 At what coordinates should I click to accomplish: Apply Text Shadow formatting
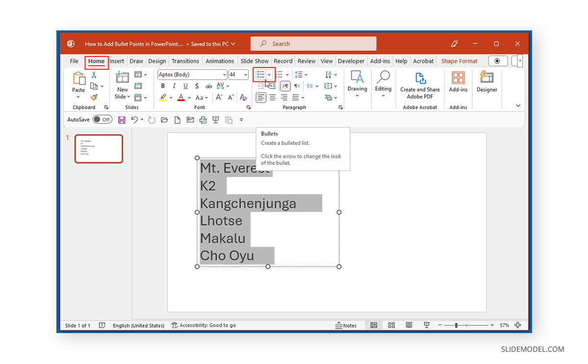click(197, 86)
